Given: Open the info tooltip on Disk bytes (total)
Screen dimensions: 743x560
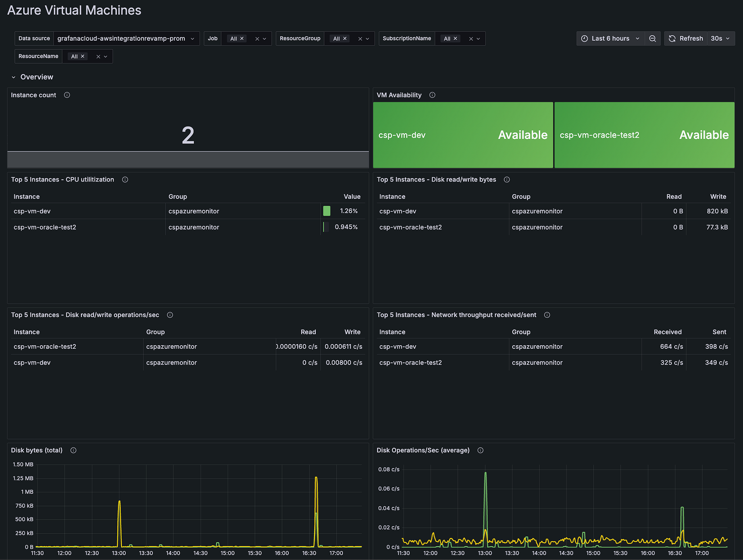Looking at the screenshot, I should [x=73, y=450].
